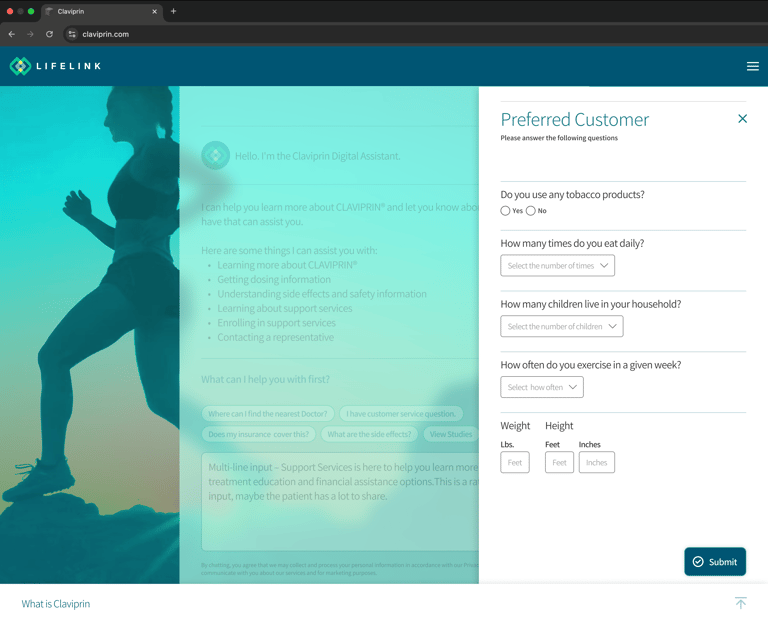The height and width of the screenshot is (620, 768).
Task: Click the macOS green maximize window button
Action: pyautogui.click(x=31, y=11)
